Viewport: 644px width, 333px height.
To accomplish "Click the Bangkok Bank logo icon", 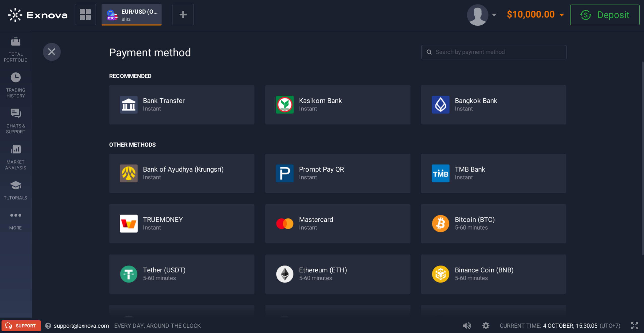I will tap(440, 105).
